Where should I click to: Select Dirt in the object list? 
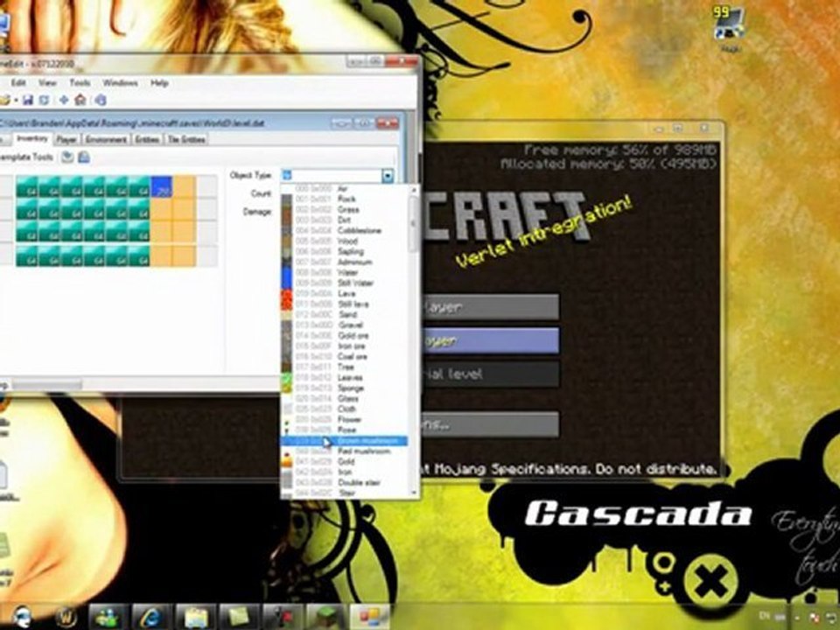pyautogui.click(x=345, y=220)
